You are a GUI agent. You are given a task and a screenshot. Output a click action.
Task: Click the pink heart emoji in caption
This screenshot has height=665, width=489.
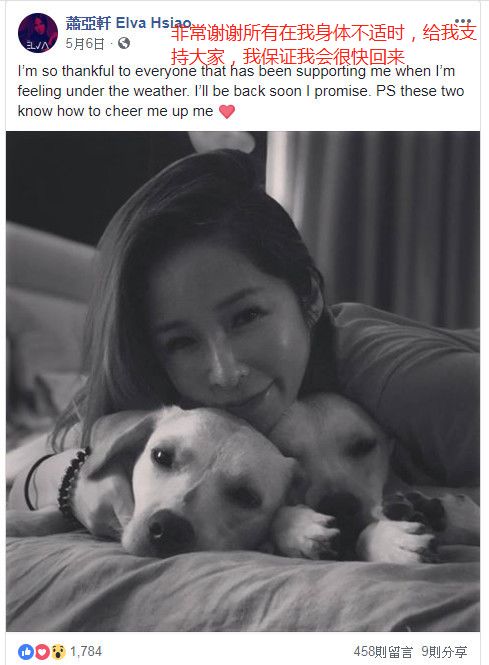point(227,112)
